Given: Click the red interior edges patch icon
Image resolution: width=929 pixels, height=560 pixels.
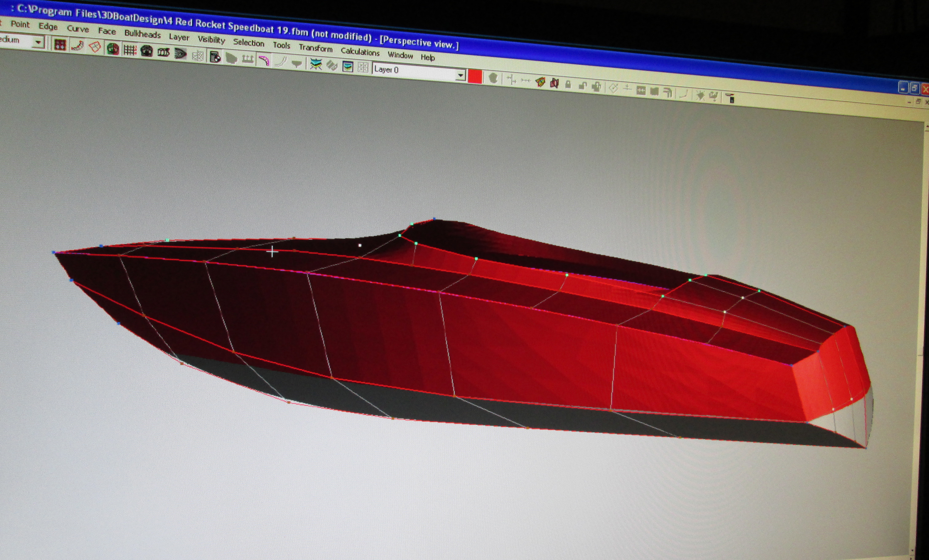Looking at the screenshot, I should click(95, 47).
